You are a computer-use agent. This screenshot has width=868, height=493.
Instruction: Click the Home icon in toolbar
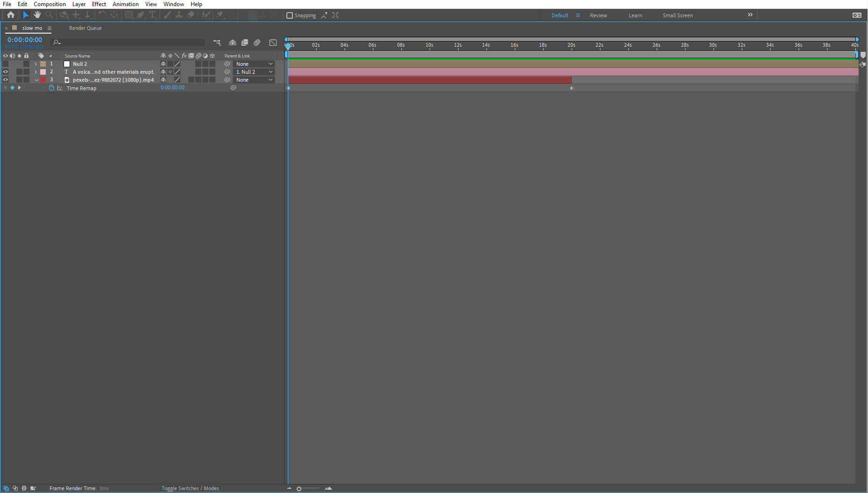(11, 15)
